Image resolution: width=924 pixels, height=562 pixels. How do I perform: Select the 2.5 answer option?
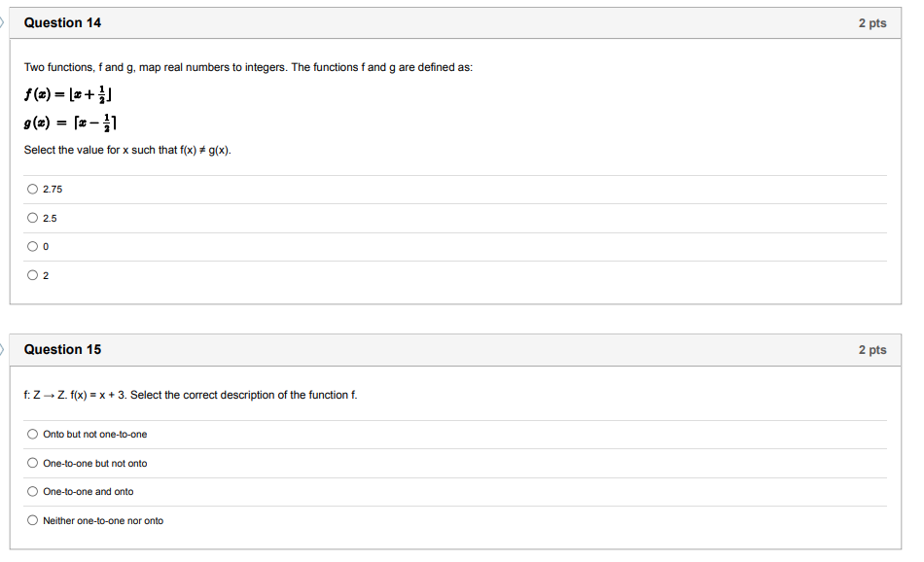[32, 218]
